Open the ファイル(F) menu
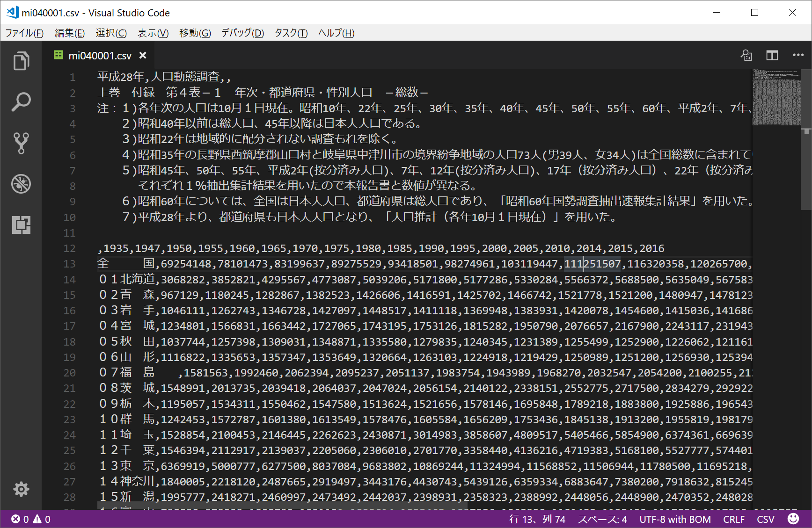This screenshot has width=812, height=528. (24, 33)
